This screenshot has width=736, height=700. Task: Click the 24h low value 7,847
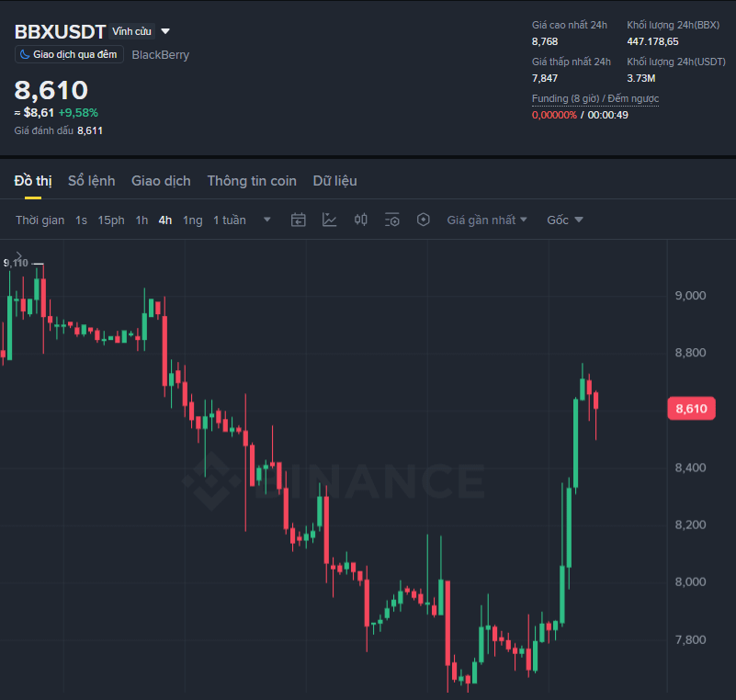(545, 78)
